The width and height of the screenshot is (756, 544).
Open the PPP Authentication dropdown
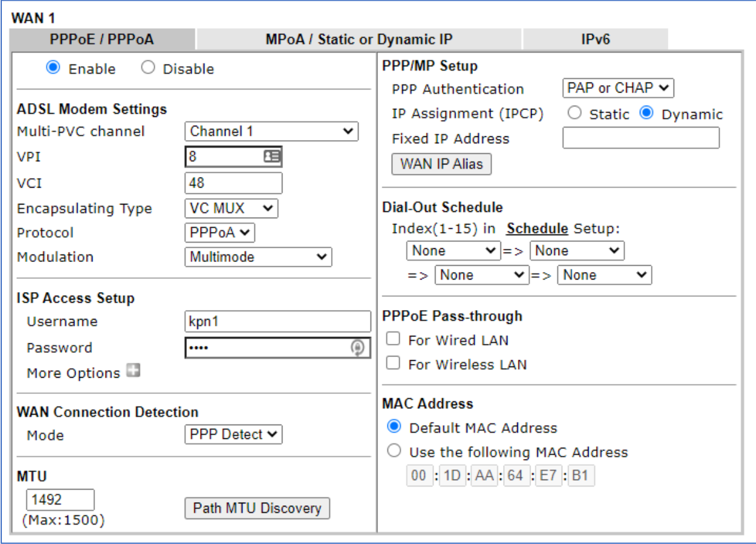pos(619,88)
